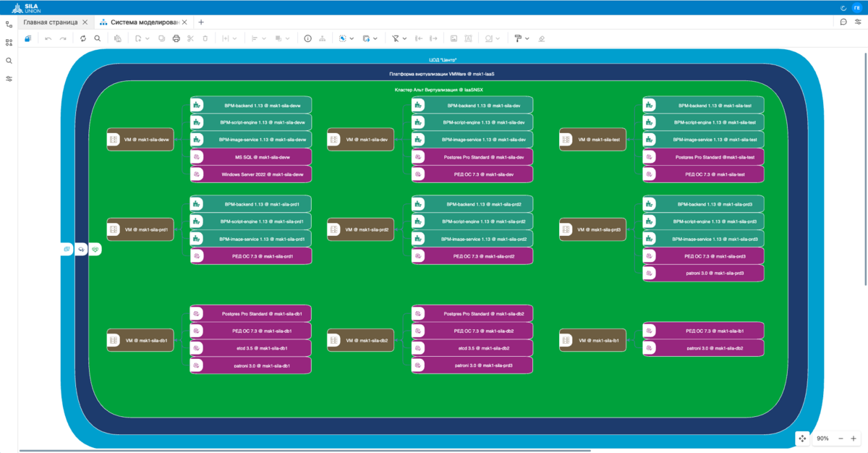Undo the last action
The image size is (868, 453).
48,38
